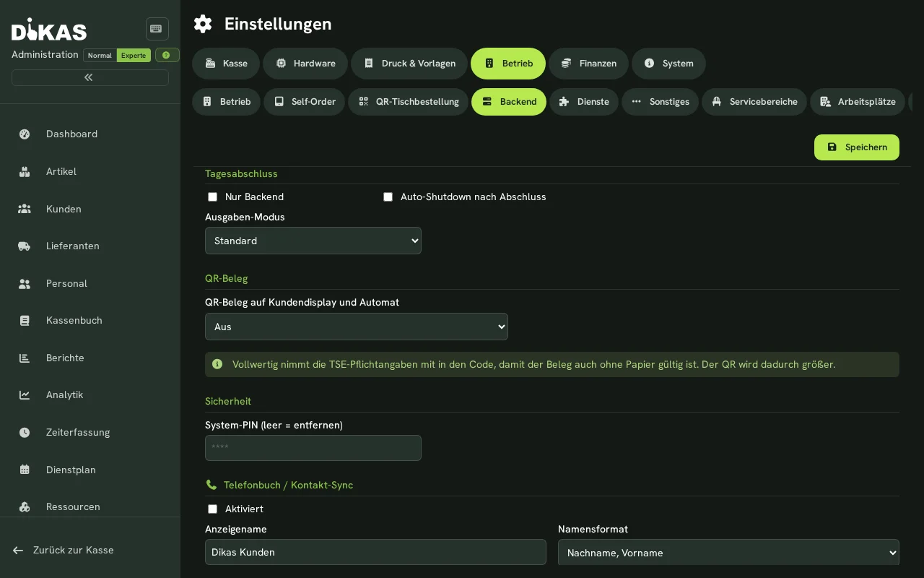
Task: Click the System-PIN input field
Action: point(313,448)
